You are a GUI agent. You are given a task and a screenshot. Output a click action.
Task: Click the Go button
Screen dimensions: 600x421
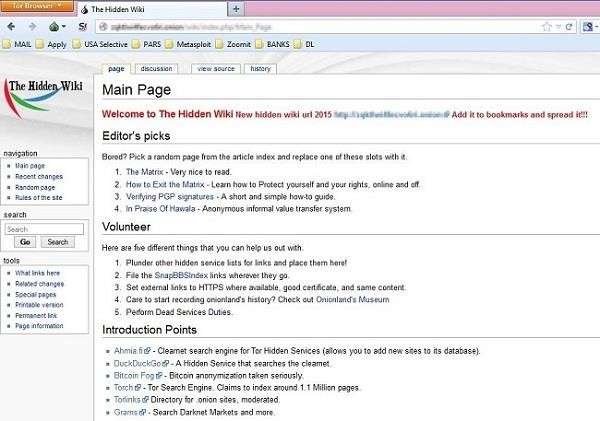coord(25,242)
